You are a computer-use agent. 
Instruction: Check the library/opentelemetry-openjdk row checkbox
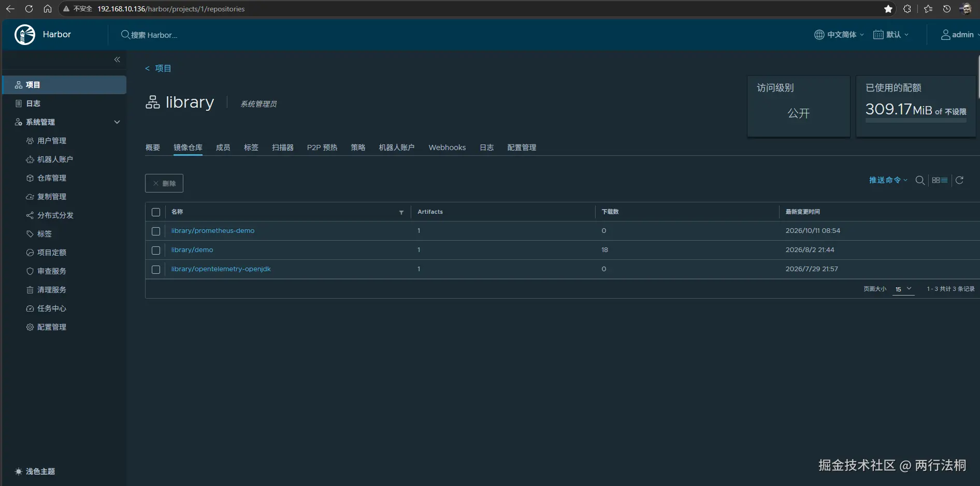tap(156, 270)
